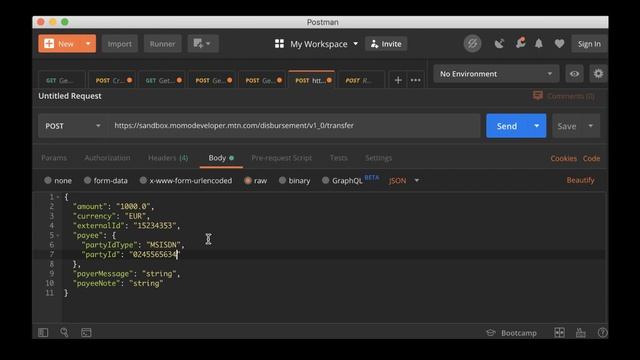Open keyboard shortcuts icon in status bar
The width and height of the screenshot is (640, 360).
click(x=580, y=333)
